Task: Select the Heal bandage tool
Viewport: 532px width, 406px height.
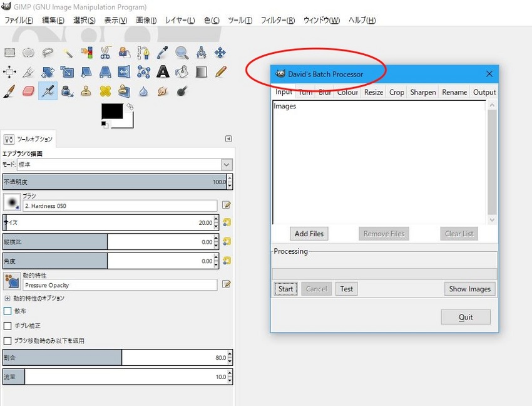Action: click(x=106, y=91)
